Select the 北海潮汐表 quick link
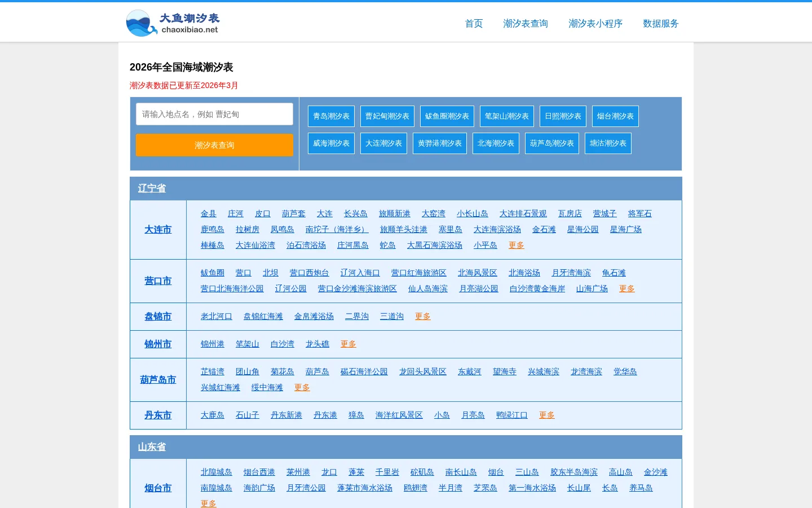Image resolution: width=812 pixels, height=508 pixels. tap(496, 143)
